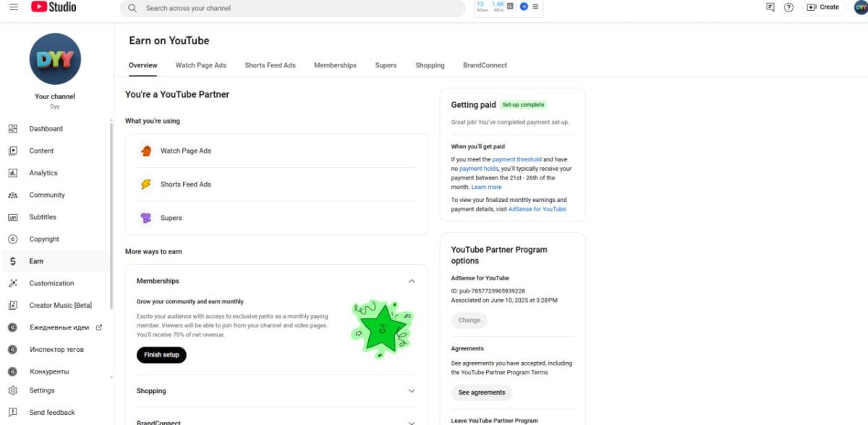Click the 'Earn on YouTube' page title
This screenshot has width=868, height=425.
click(169, 41)
